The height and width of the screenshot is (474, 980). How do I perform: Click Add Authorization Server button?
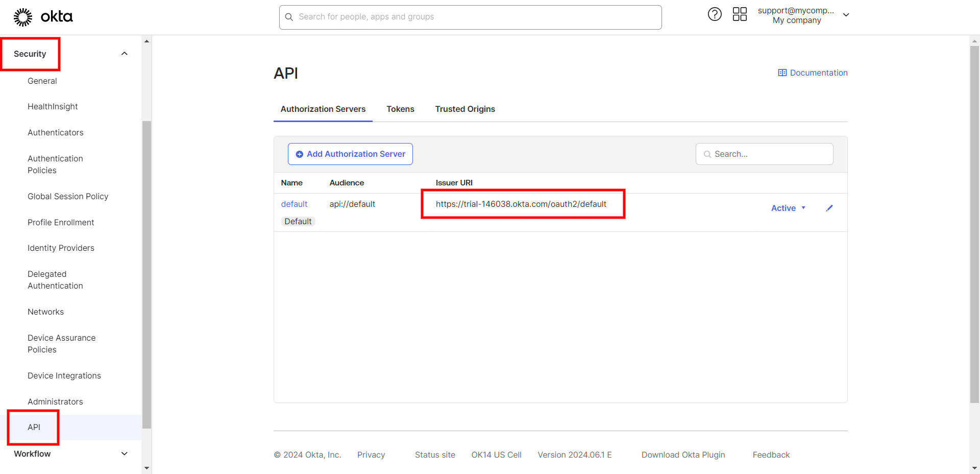pyautogui.click(x=350, y=154)
